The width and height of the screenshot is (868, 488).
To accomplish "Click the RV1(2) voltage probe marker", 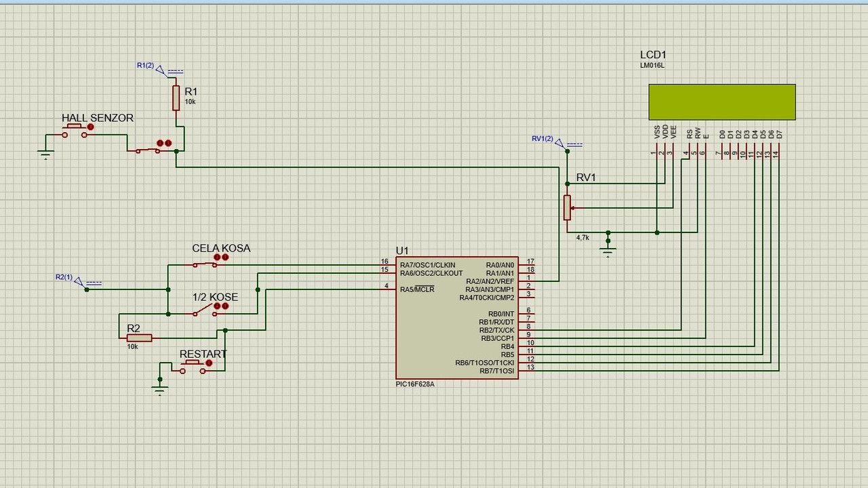I will coord(559,142).
